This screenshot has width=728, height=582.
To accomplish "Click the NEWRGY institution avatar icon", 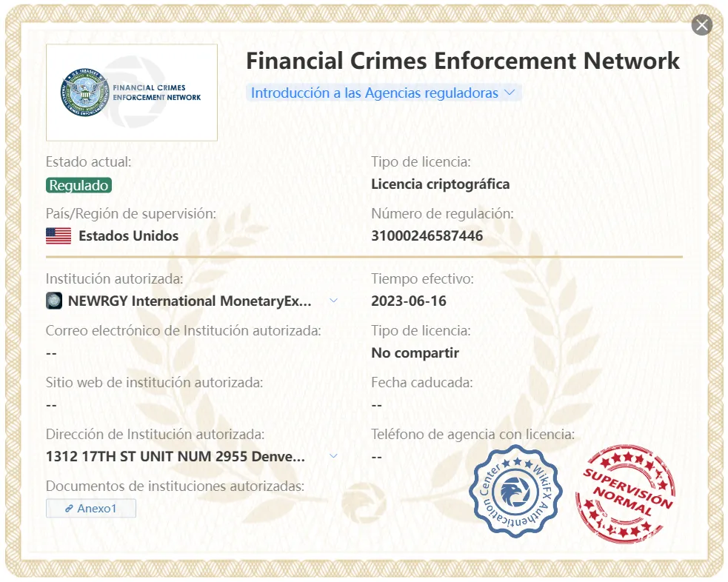I will (54, 301).
